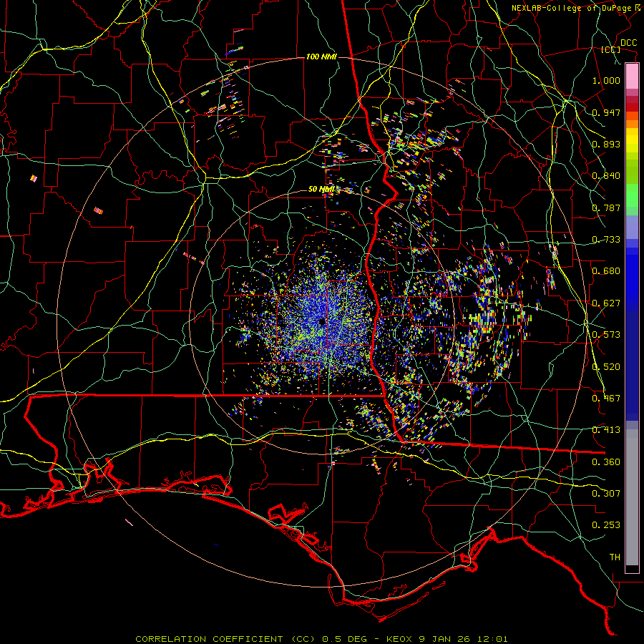Image resolution: width=644 pixels, height=644 pixels.
Task: Pick the pink top color bar segment
Action: point(632,77)
